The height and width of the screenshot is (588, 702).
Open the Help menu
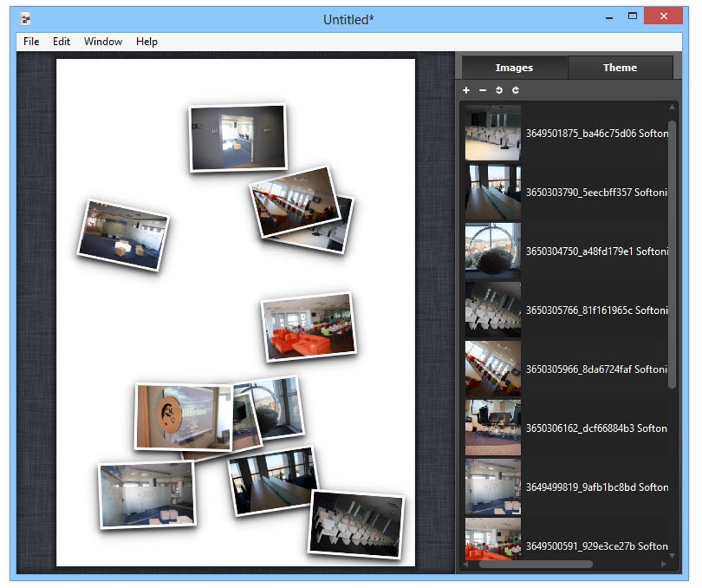click(147, 41)
